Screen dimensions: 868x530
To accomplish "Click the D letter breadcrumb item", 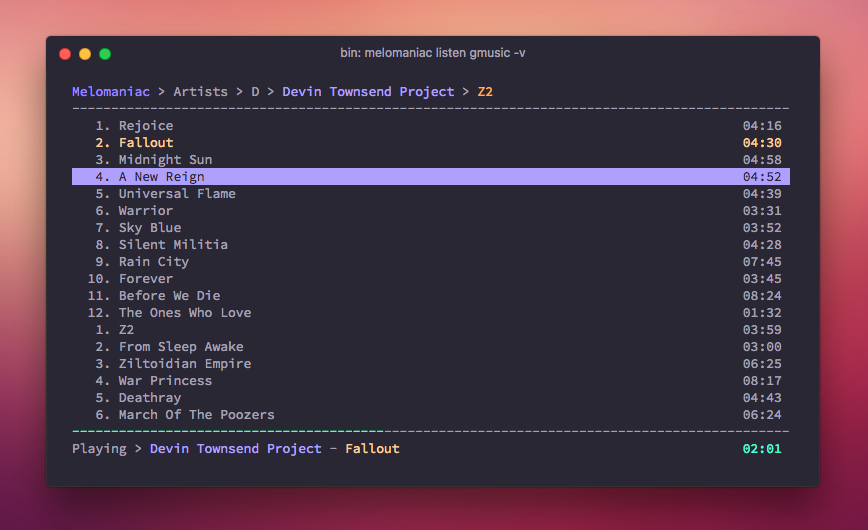I will coord(255,92).
